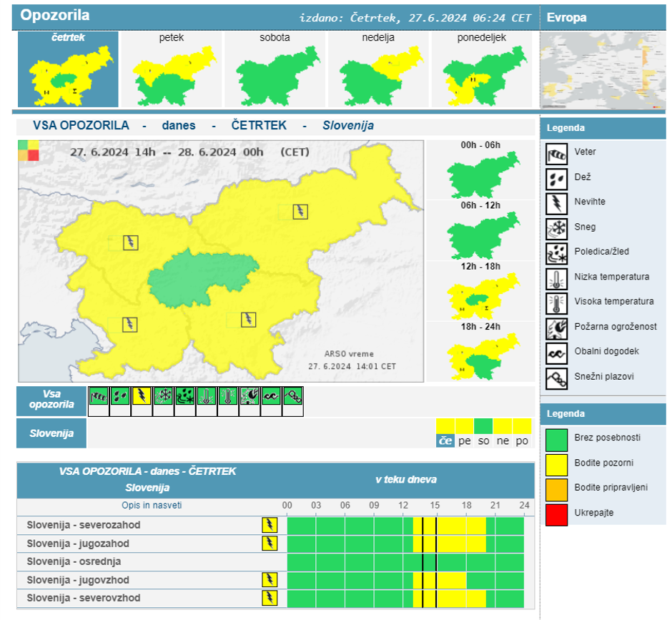Click the Slovenija - severozahod region label
The image size is (672, 620).
84,525
